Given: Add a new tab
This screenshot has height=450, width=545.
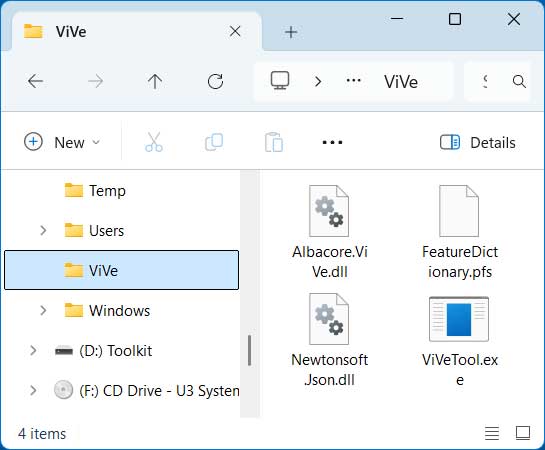Looking at the screenshot, I should [x=291, y=32].
